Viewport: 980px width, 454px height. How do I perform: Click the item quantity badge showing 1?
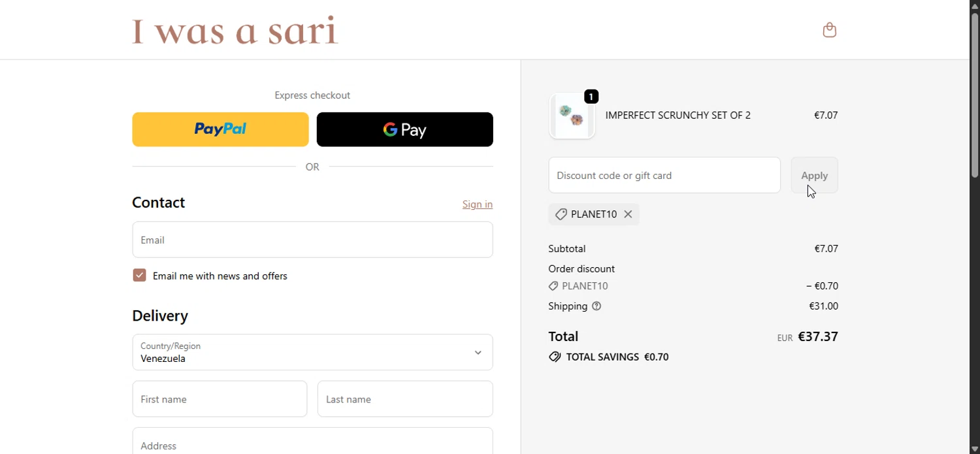click(591, 97)
